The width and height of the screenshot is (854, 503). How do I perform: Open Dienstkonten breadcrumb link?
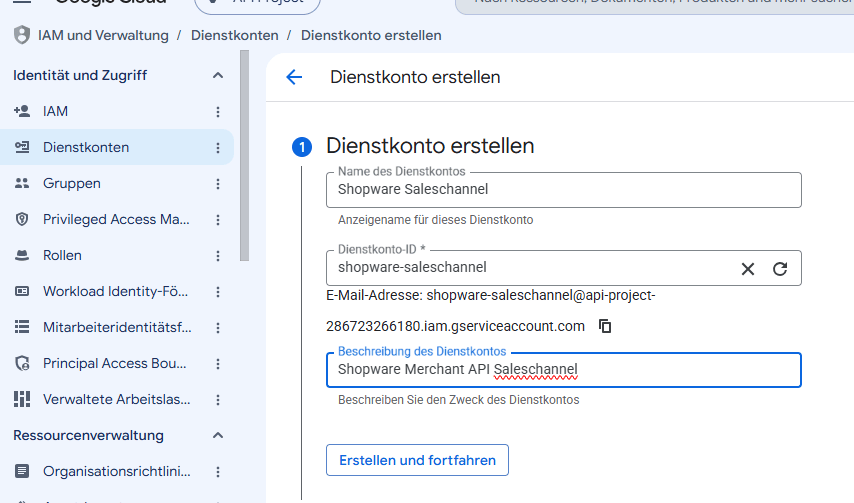[x=234, y=35]
